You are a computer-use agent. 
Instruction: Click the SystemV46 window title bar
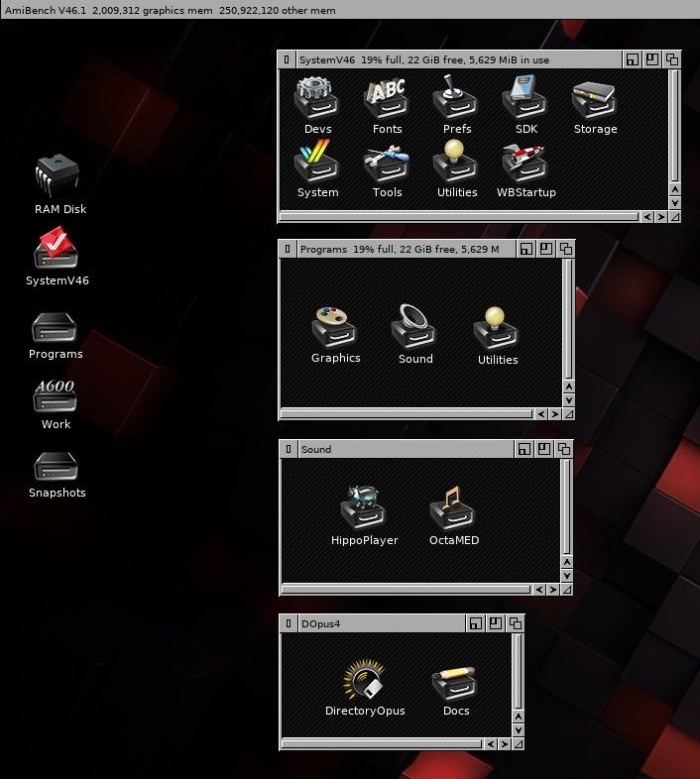coord(459,59)
